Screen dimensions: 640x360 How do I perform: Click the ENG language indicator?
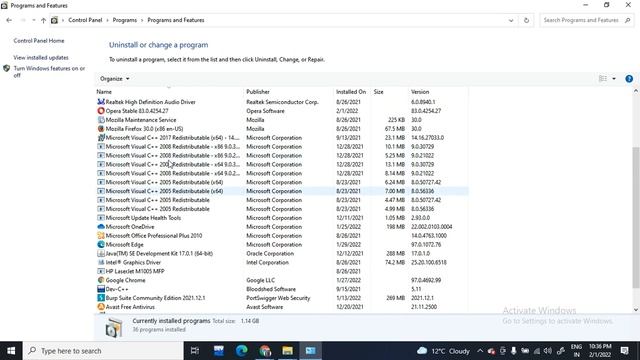(576, 347)
